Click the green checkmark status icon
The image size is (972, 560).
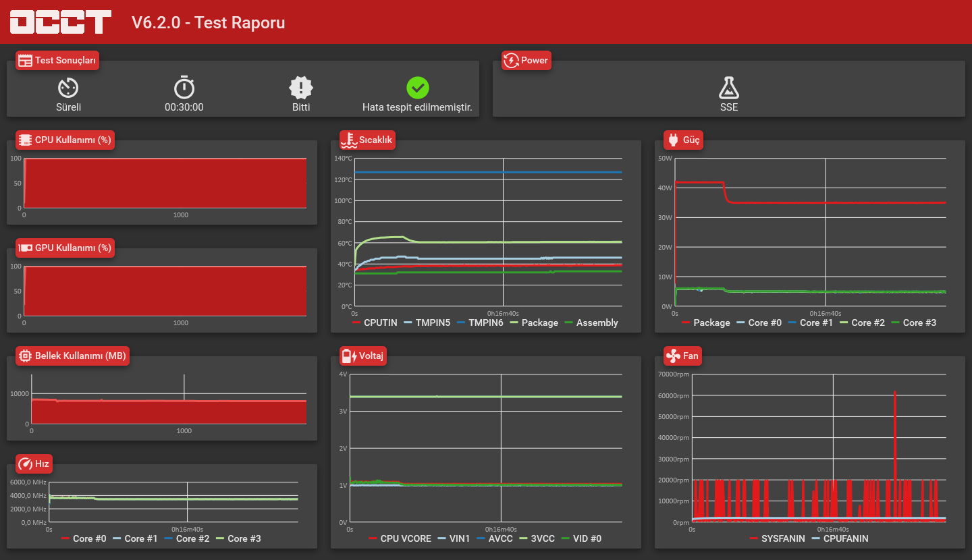click(418, 88)
